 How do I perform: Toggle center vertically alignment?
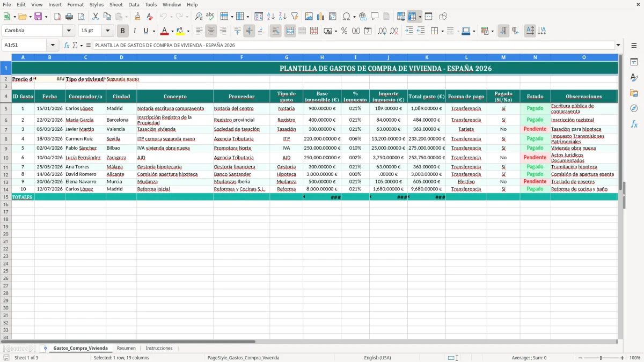[x=249, y=31]
